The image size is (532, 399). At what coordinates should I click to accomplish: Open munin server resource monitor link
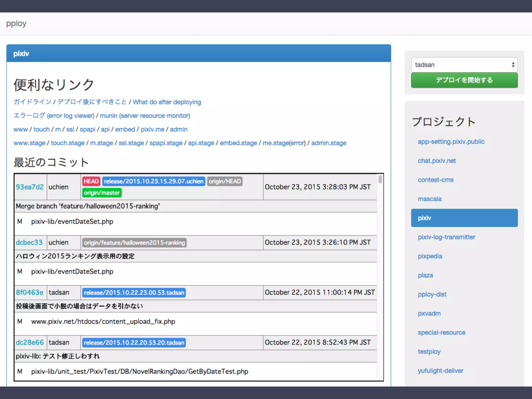145,116
